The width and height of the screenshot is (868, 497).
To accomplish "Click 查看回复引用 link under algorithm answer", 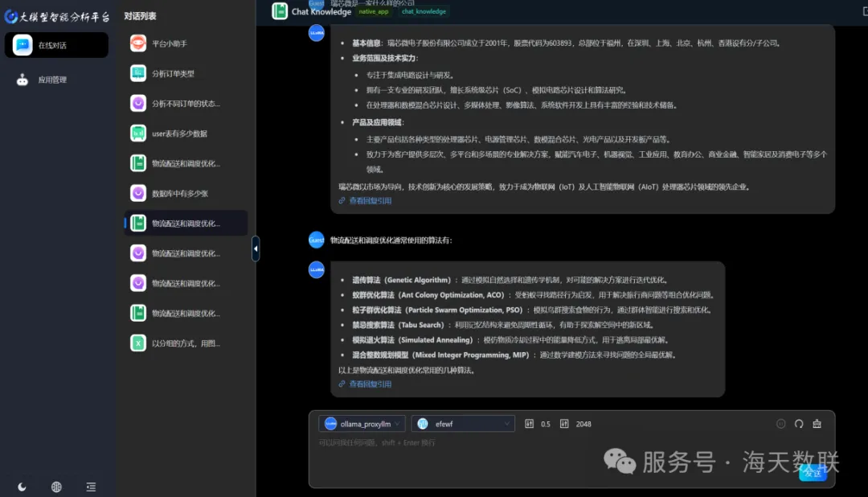I will pos(370,384).
